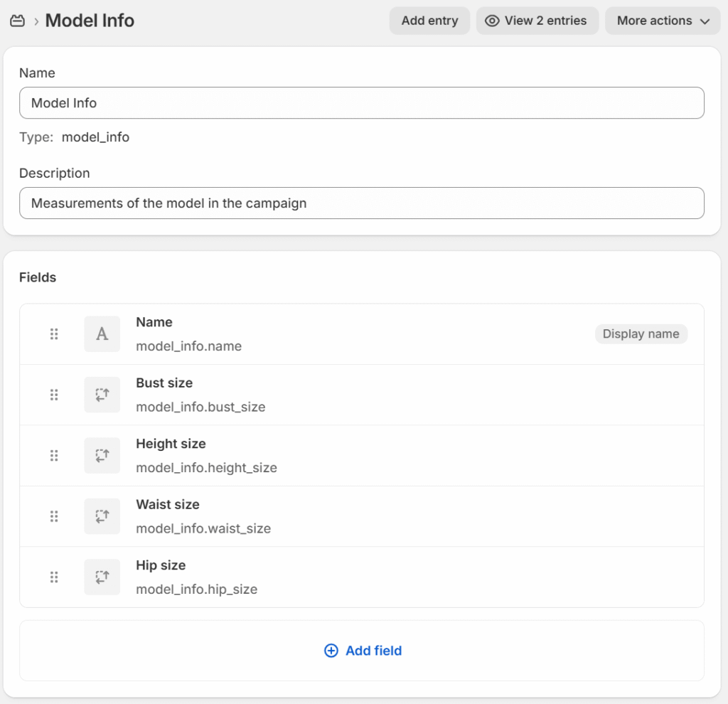The height and width of the screenshot is (704, 728).
Task: Click the drag handle for Waist size
Action: tap(54, 516)
